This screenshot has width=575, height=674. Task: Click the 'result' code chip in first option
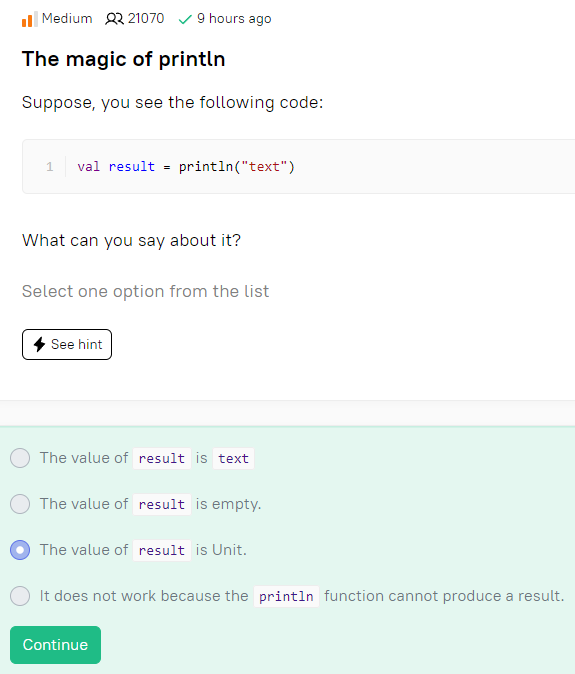coord(162,458)
